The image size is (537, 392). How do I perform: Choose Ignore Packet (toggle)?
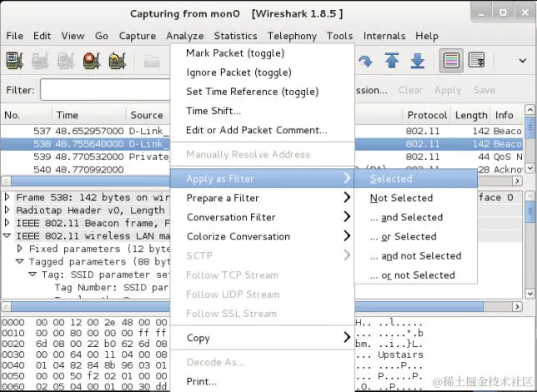[263, 73]
